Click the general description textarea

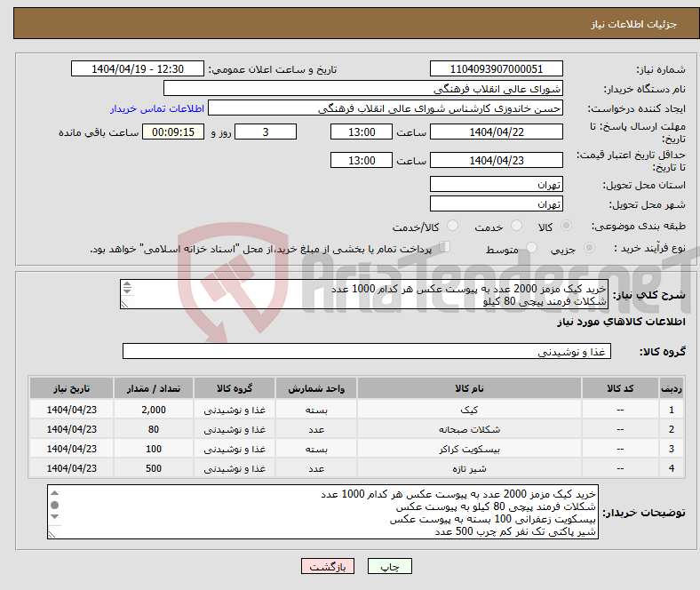pos(364,294)
